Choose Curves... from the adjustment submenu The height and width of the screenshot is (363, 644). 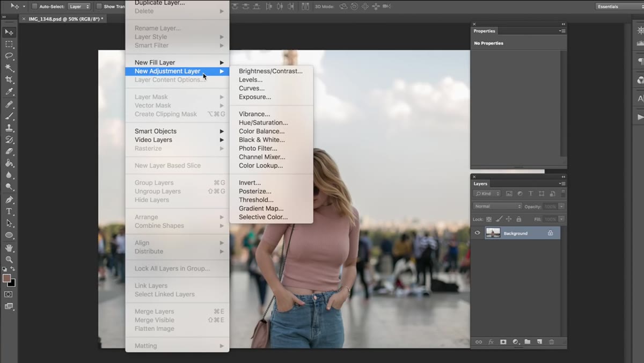252,88
